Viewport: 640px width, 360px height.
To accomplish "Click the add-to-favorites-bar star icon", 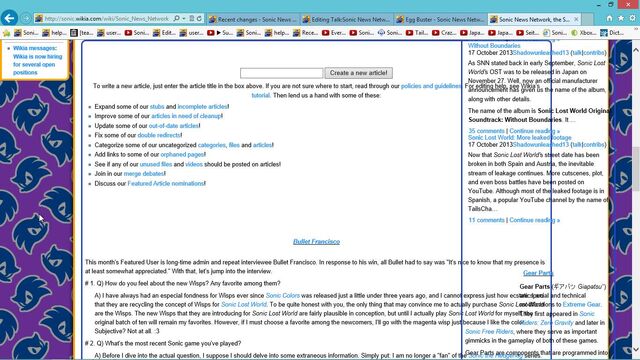I will [7, 33].
